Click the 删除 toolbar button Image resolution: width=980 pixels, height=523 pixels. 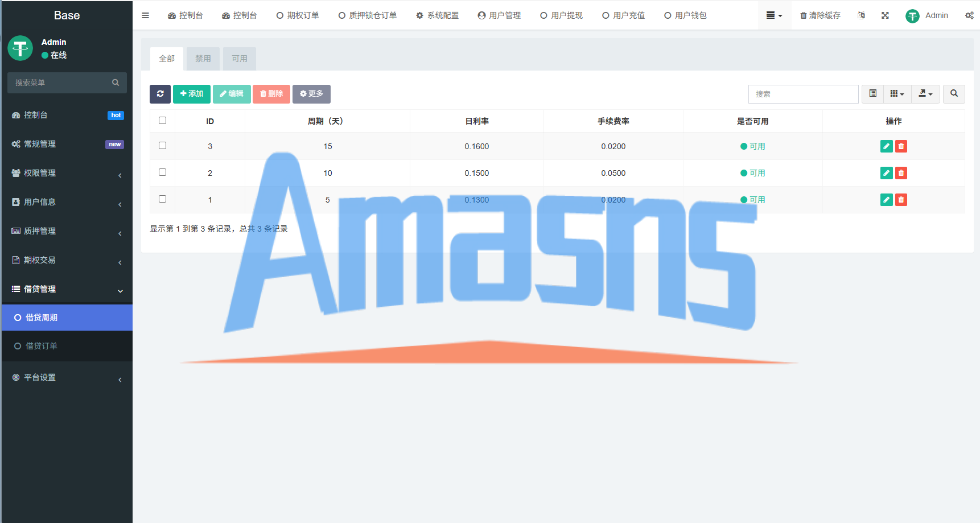pos(271,94)
